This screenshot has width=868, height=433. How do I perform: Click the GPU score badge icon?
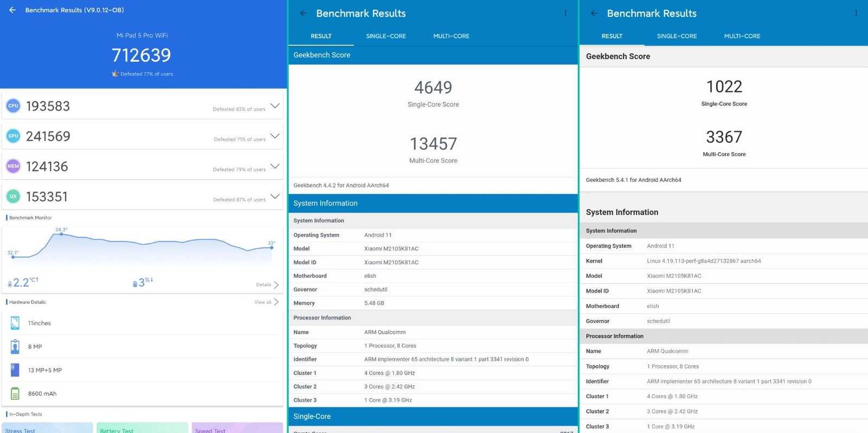(14, 136)
